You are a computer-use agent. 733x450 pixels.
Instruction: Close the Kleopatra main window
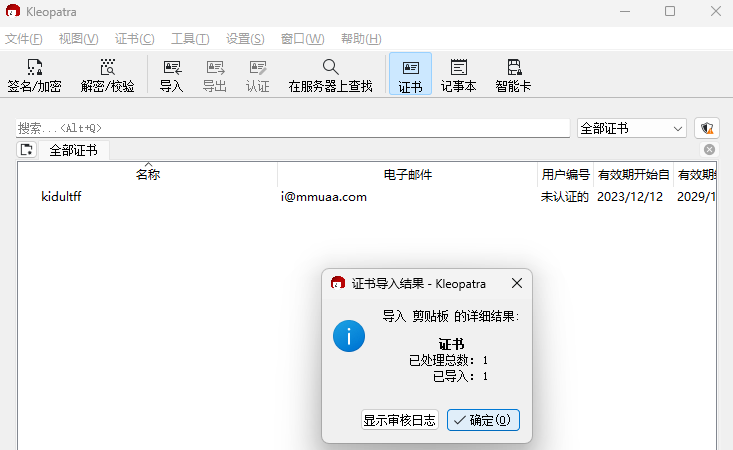click(x=716, y=11)
